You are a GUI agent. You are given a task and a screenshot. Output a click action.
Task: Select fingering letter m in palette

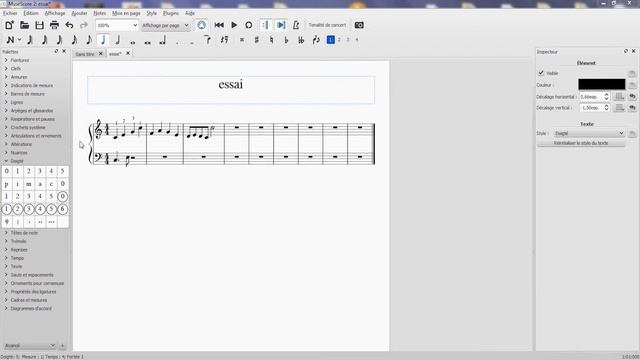pos(29,184)
